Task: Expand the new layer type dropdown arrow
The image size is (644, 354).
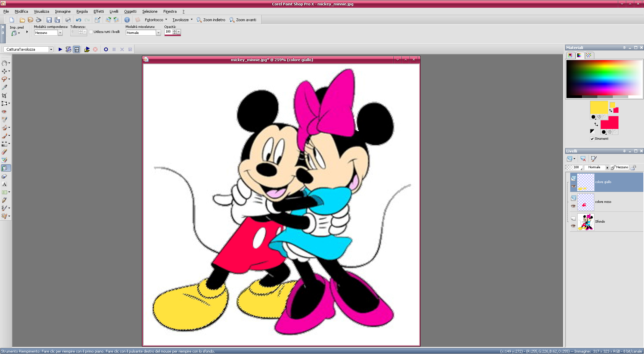Action: point(574,159)
